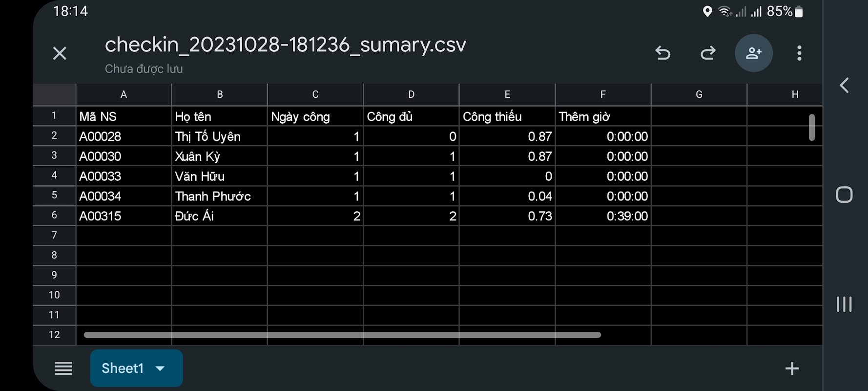The width and height of the screenshot is (868, 391).
Task: Close the spreadsheet with the X icon
Action: pos(60,53)
